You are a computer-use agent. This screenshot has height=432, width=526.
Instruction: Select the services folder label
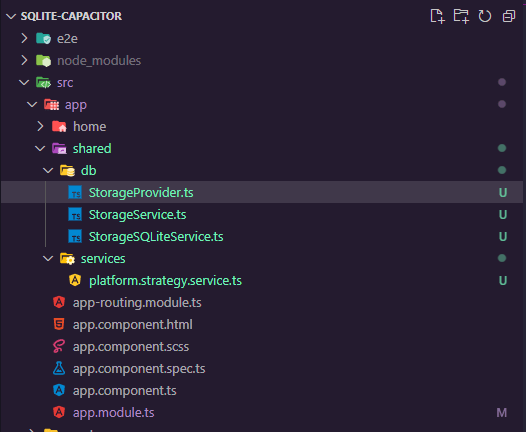[x=103, y=259]
